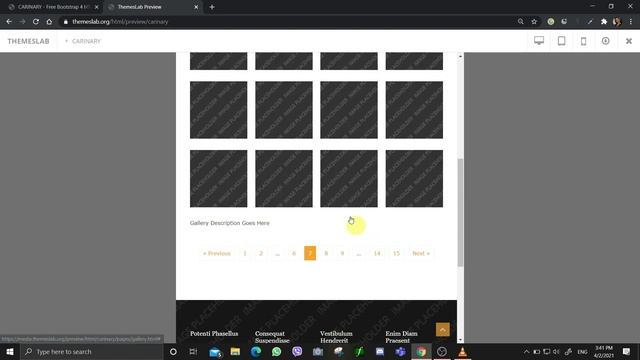Go to gallery page 8
Screen dimensions: 640x360
point(326,253)
